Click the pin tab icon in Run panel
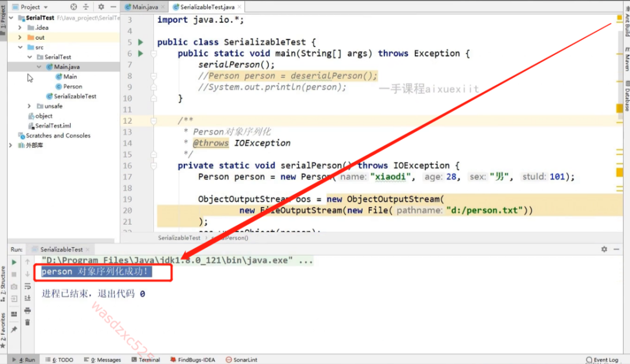Viewport: 630px width, 364px height. pos(14,330)
